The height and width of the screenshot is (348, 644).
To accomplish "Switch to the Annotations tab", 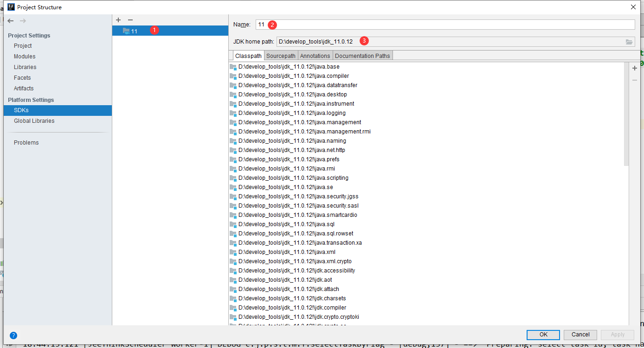I will [315, 56].
